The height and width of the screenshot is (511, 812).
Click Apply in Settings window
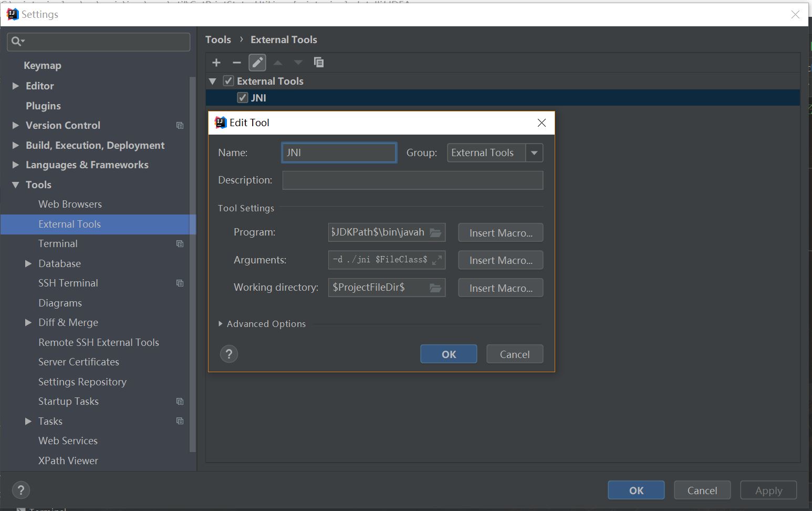[768, 490]
